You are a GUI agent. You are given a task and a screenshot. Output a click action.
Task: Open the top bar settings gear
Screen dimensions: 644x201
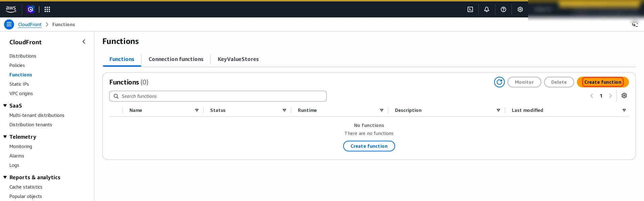pyautogui.click(x=520, y=9)
